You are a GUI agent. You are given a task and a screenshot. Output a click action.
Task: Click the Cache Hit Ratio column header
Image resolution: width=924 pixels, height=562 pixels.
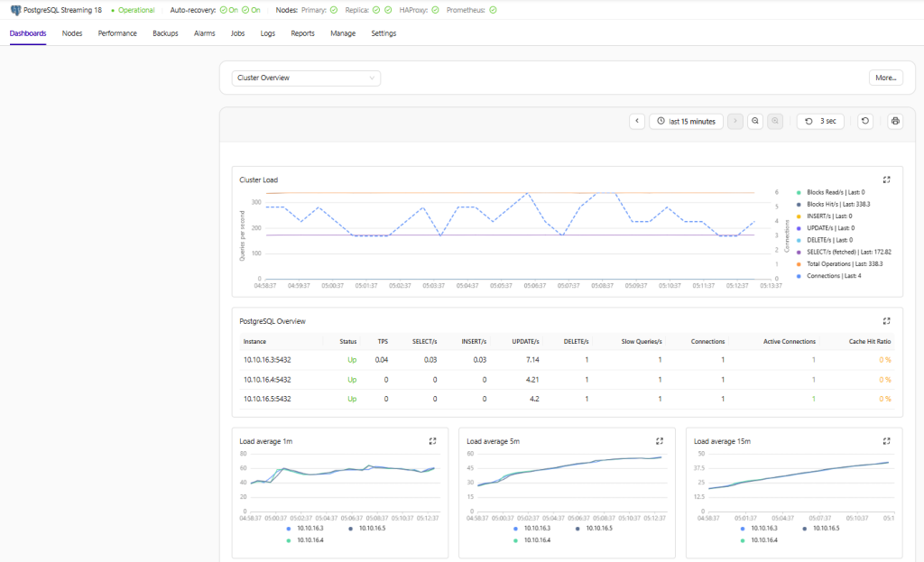pos(870,342)
